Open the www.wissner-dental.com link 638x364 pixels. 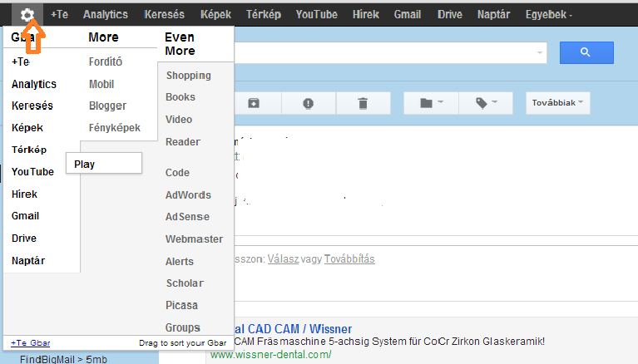click(271, 355)
